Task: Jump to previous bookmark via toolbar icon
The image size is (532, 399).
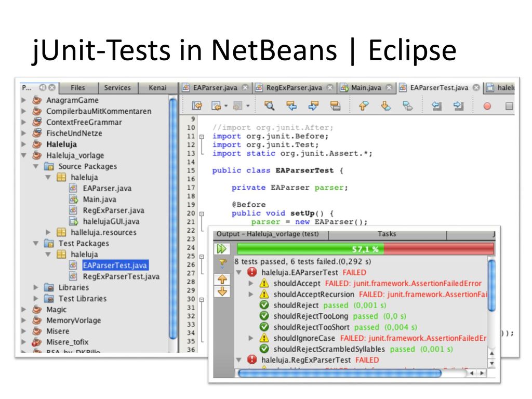Action: (x=364, y=106)
